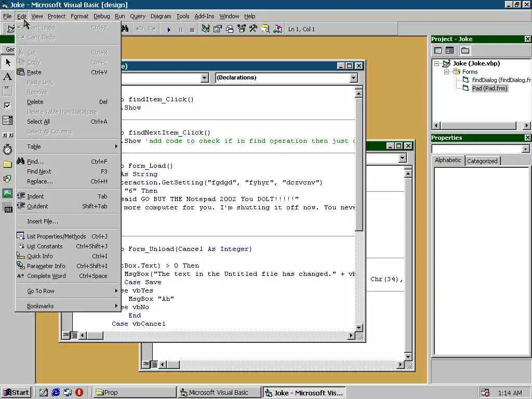Click the Break (pause) toolbar button
Screen dimensions: 532x399
[x=180, y=30]
